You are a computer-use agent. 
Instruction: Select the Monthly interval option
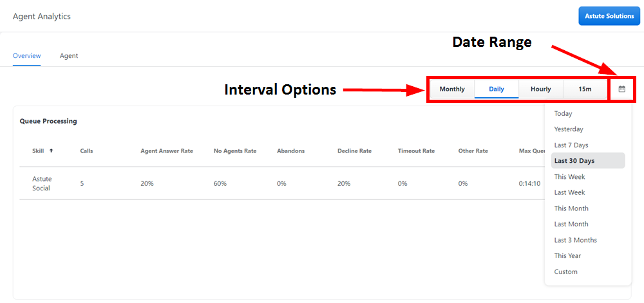(x=452, y=89)
